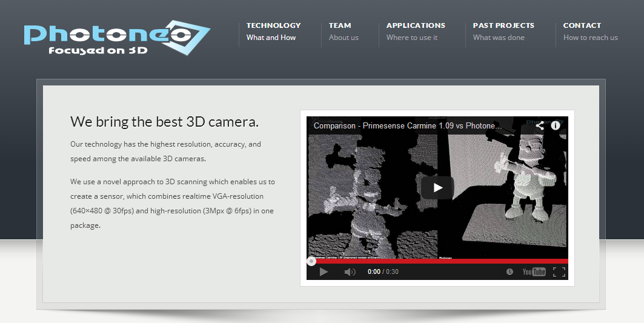Viewport: 644px width, 323px height.
Task: Open the video info icon
Action: coord(555,126)
